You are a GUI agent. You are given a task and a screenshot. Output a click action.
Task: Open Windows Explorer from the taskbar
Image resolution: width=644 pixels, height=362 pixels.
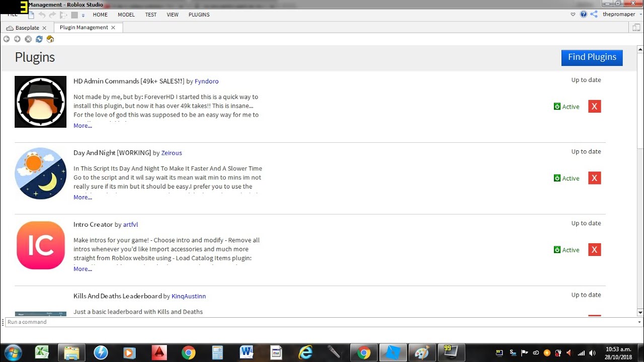click(71, 352)
